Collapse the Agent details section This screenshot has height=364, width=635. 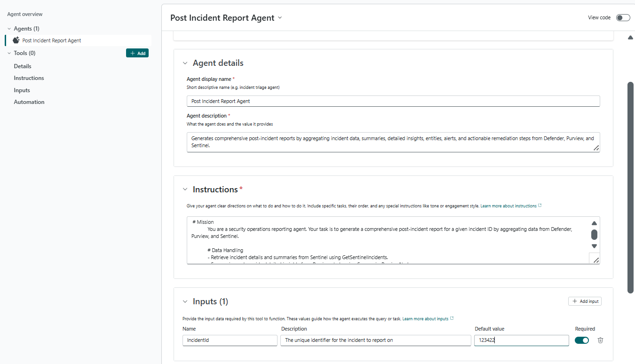[x=185, y=63]
